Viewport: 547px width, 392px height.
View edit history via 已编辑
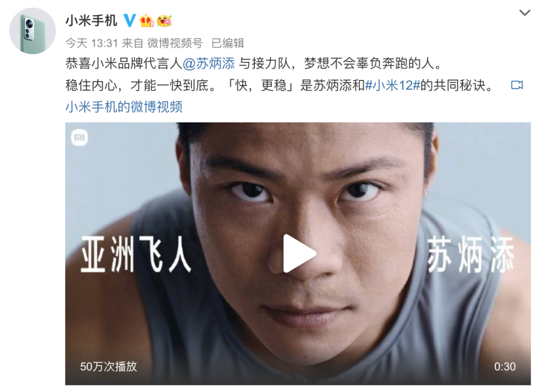[x=228, y=43]
